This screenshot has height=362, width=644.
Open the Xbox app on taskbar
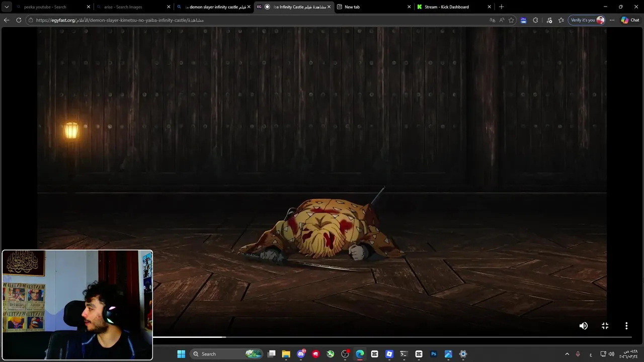coord(331,354)
